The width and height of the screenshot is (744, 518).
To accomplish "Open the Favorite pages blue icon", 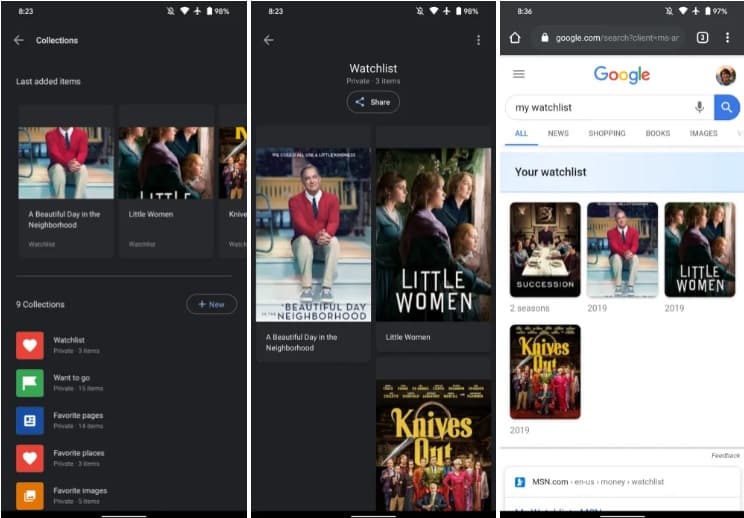I will pyautogui.click(x=30, y=421).
